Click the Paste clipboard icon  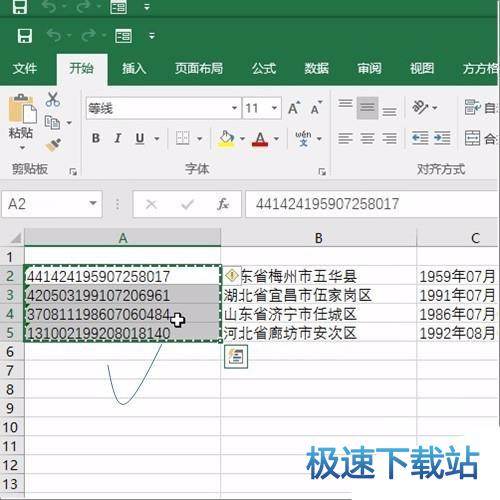pyautogui.click(x=22, y=109)
